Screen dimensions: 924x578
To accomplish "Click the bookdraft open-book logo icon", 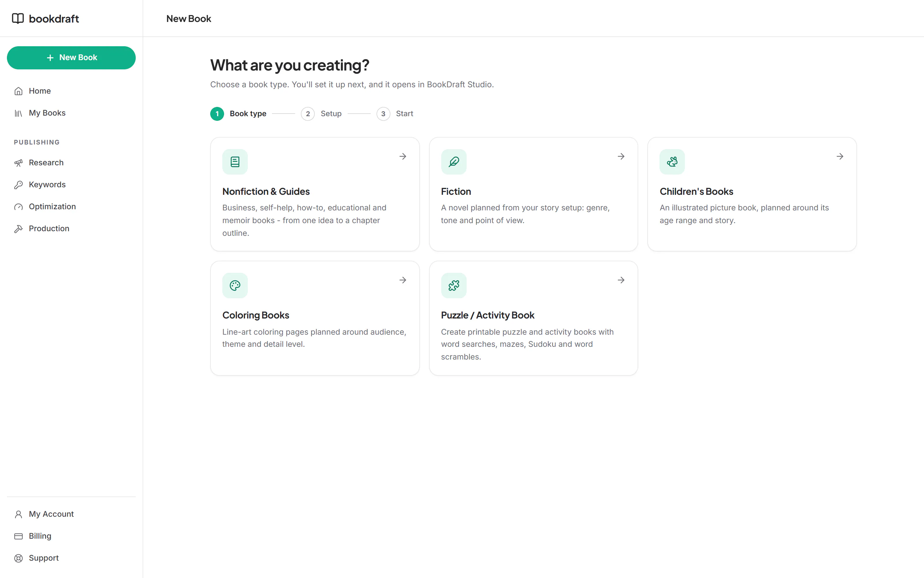I will click(x=18, y=18).
